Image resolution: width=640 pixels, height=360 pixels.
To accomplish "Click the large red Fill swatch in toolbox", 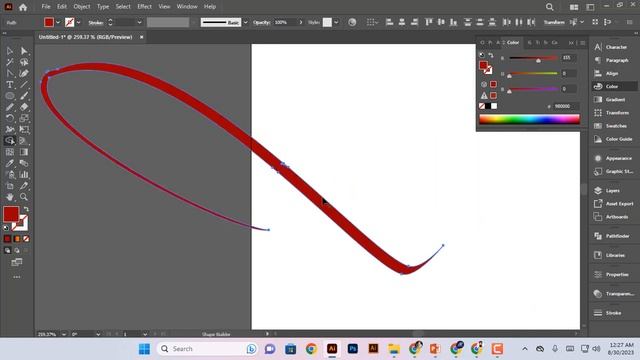I will pos(11,214).
